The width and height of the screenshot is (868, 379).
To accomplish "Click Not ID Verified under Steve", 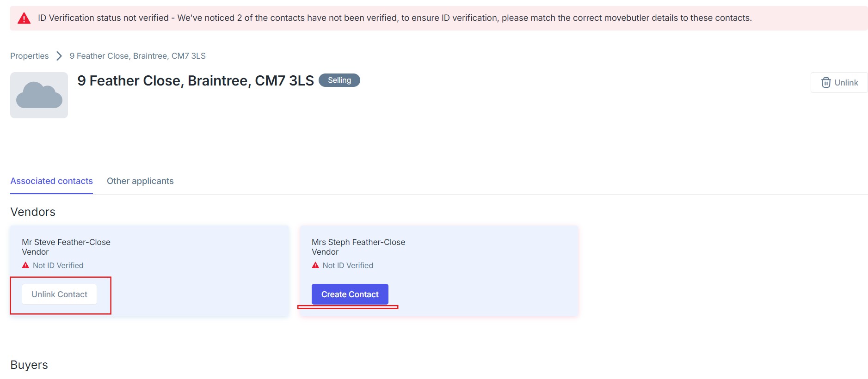I will (58, 266).
